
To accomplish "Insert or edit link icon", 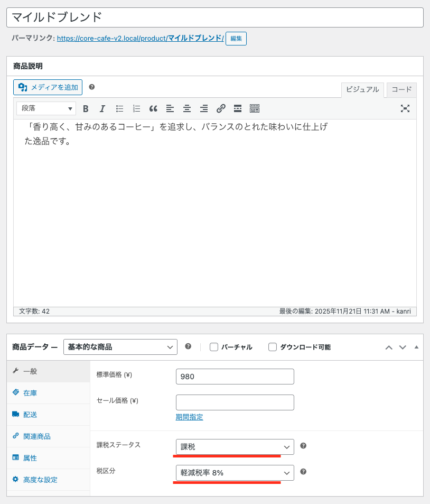I will [221, 108].
